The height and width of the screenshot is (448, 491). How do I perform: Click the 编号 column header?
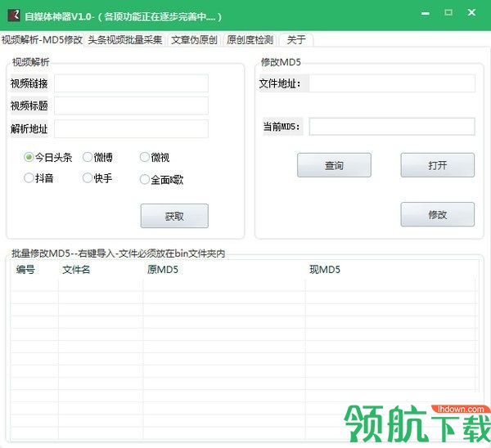[34, 269]
